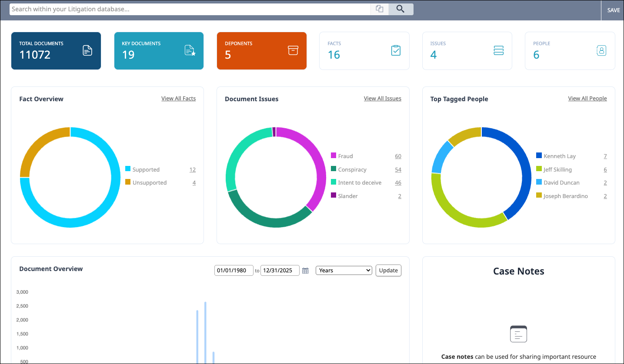This screenshot has height=364, width=624.
Task: Click the SAVE button in the top bar
Action: (x=614, y=10)
